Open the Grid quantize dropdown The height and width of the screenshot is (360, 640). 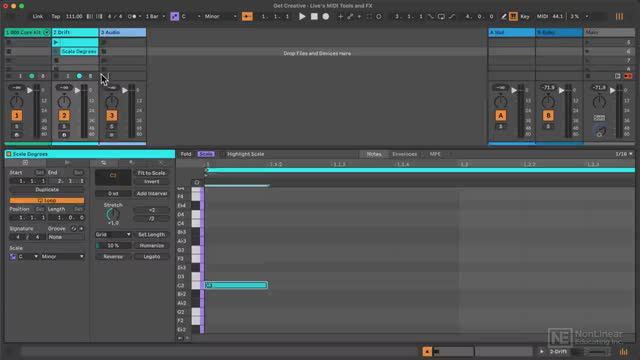(113, 235)
